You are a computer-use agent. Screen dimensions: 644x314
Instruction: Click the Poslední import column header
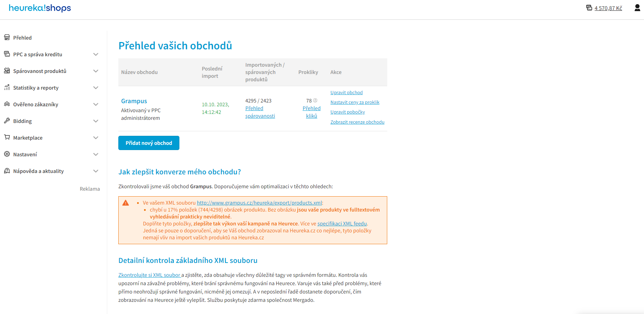click(212, 72)
